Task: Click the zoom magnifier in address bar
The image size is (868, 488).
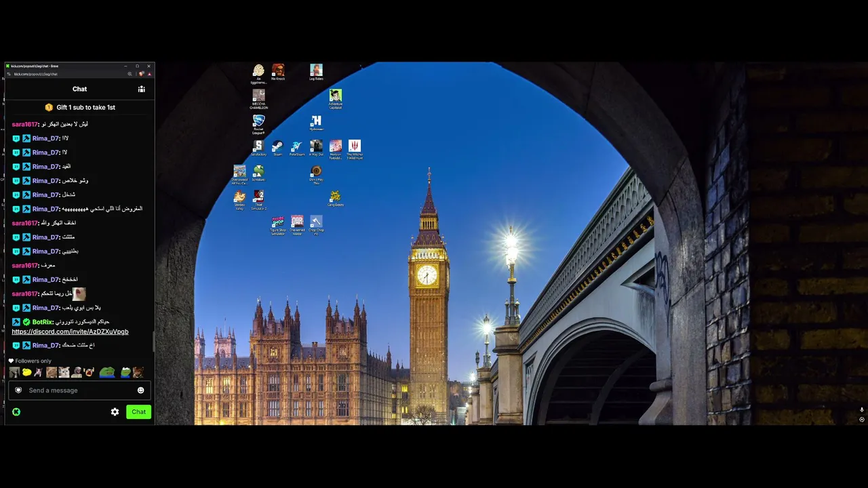Action: tap(130, 74)
